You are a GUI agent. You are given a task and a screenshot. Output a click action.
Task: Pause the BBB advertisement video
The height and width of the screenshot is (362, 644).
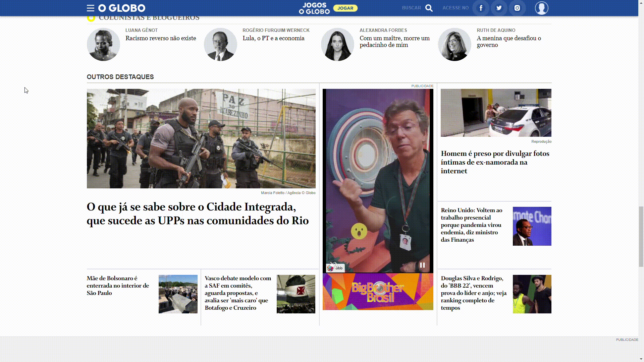[x=422, y=265]
